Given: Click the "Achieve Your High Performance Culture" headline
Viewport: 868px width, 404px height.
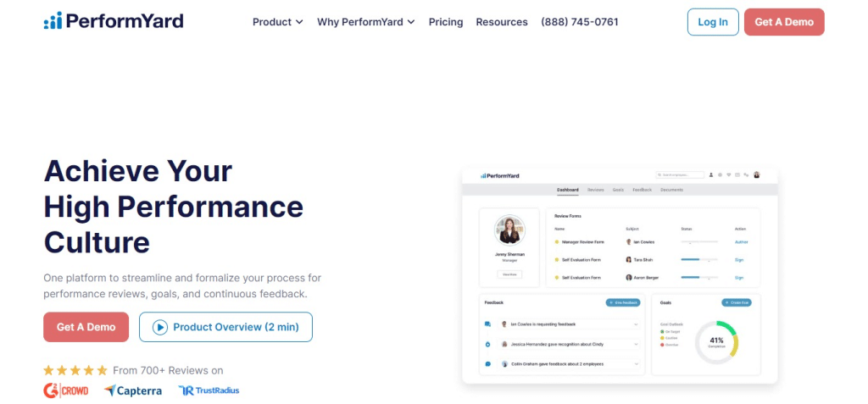Looking at the screenshot, I should (173, 207).
